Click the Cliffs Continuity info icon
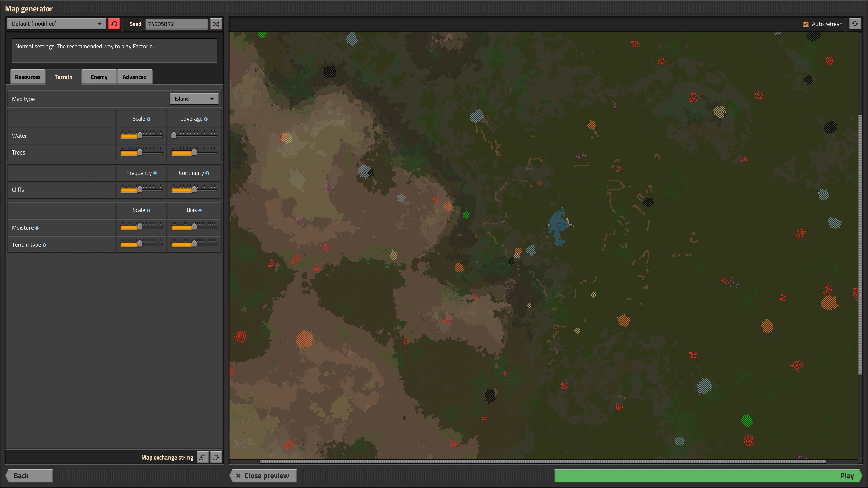Screen dimensions: 868x488 207,173
